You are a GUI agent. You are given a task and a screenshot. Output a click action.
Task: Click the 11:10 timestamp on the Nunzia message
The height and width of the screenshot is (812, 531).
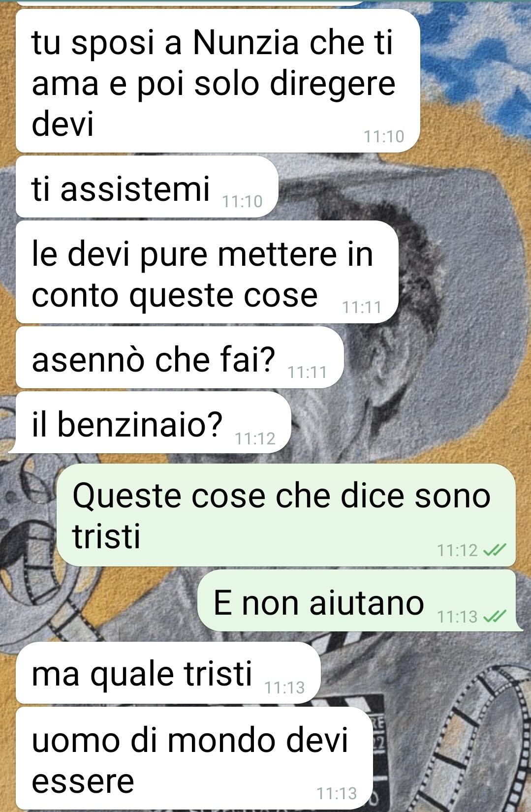point(384,136)
